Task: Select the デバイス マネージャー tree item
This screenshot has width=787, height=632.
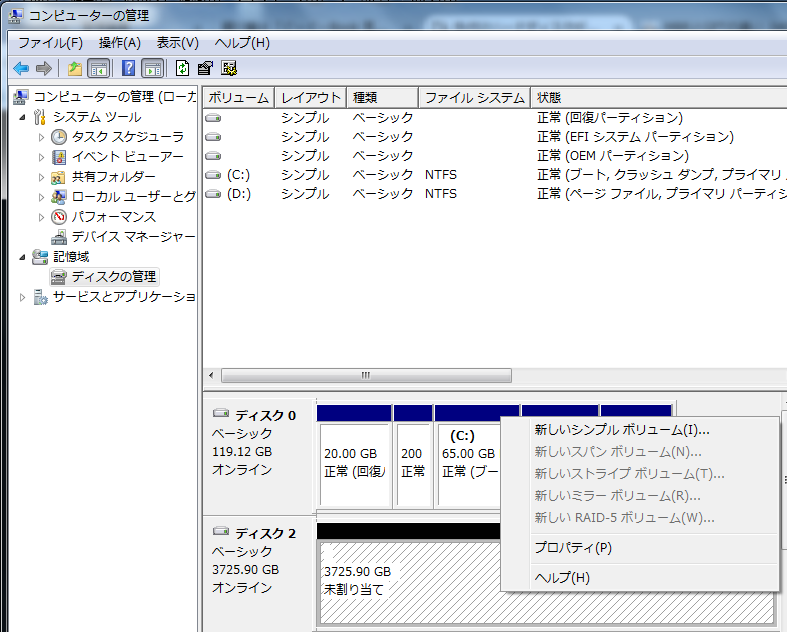Action: [132, 236]
